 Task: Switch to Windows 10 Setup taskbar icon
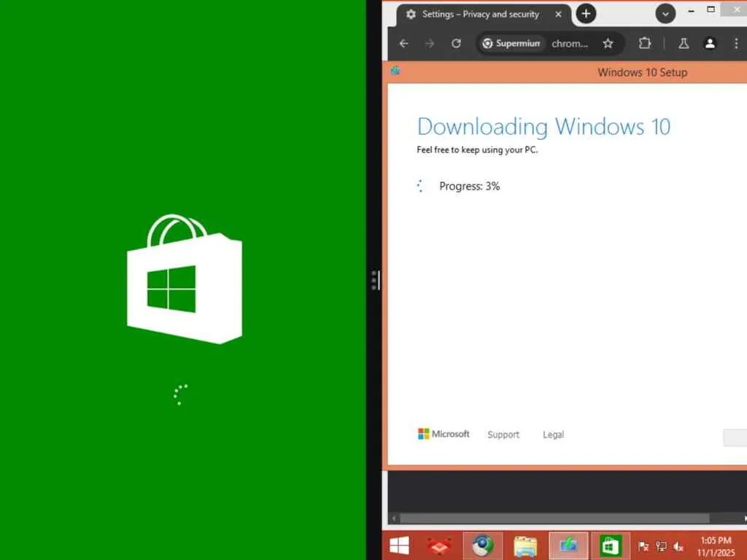[568, 546]
